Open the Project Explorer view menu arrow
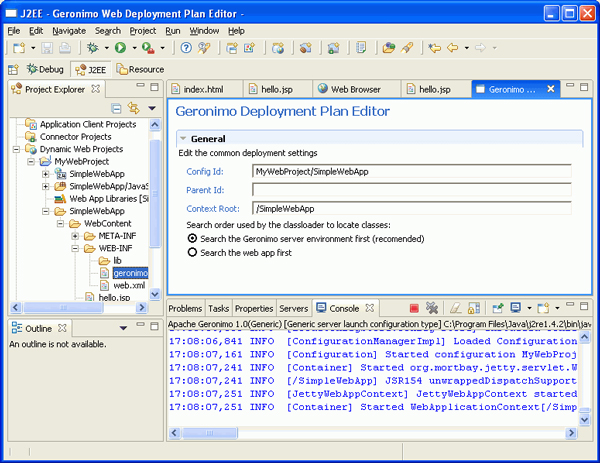600x463 pixels. pos(152,108)
